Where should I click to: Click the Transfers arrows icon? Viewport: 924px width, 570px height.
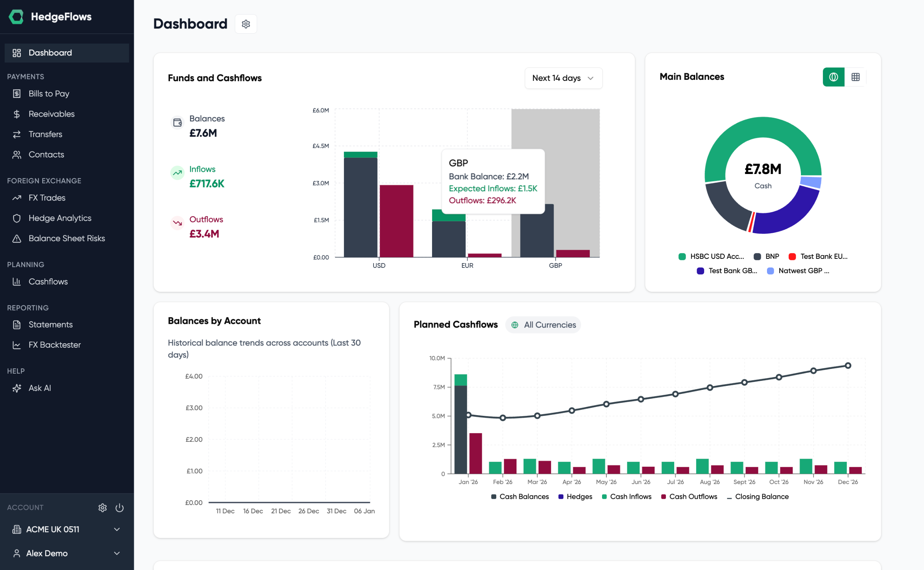pos(17,134)
